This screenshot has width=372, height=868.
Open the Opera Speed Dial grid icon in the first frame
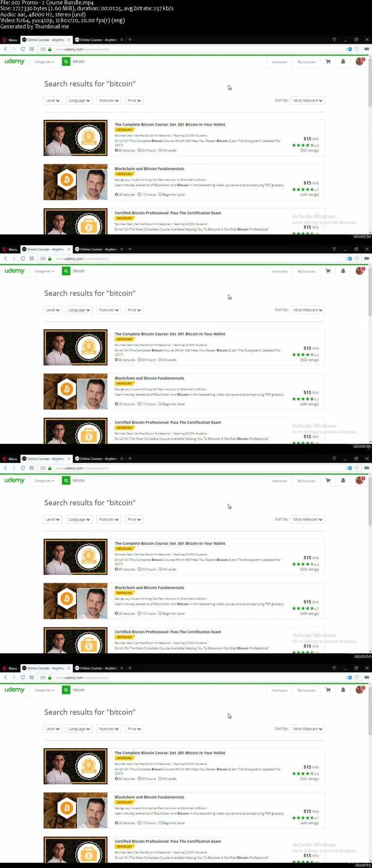[x=32, y=49]
